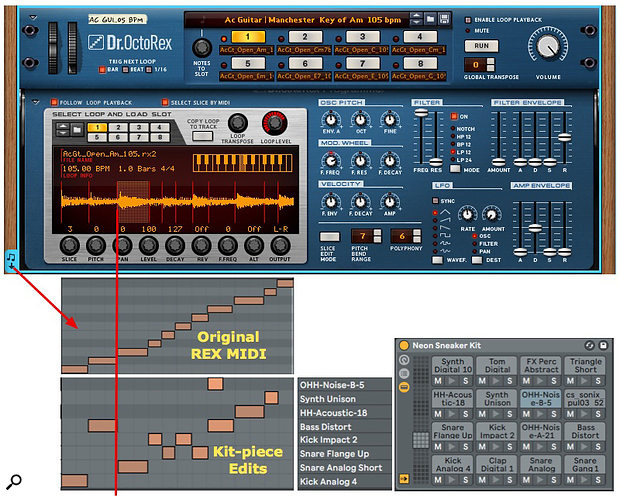Turn the Volume knob
This screenshot has height=496, width=620.
pos(548,46)
